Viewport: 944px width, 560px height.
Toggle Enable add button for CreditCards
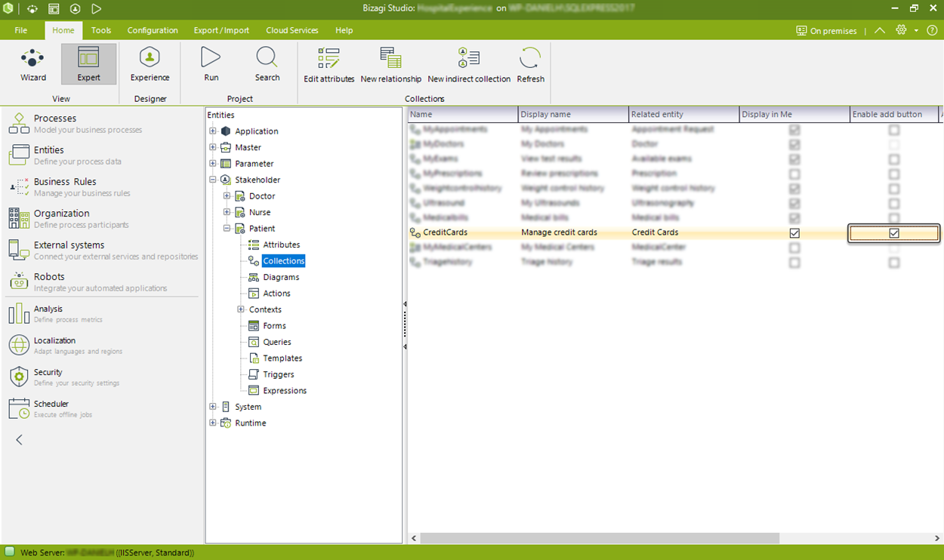tap(894, 233)
